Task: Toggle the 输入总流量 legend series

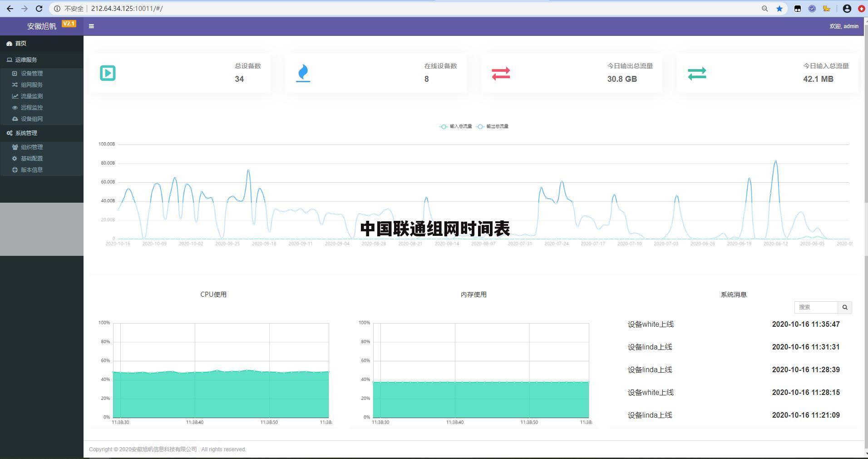Action: click(456, 126)
